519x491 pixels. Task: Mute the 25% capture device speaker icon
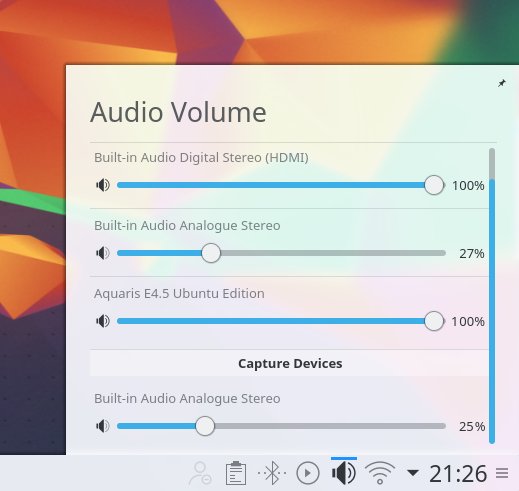(x=103, y=426)
